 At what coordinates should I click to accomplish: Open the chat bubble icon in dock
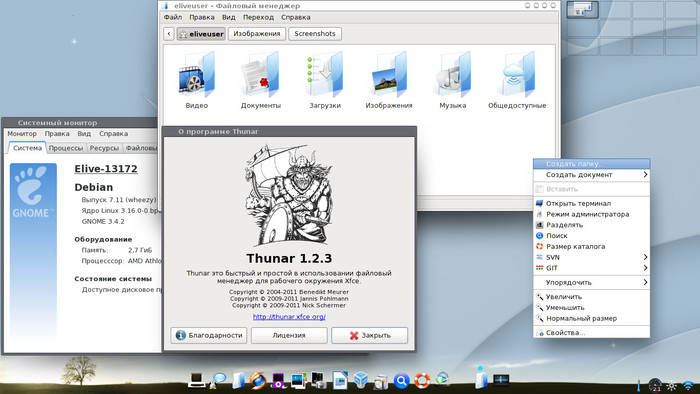(219, 379)
